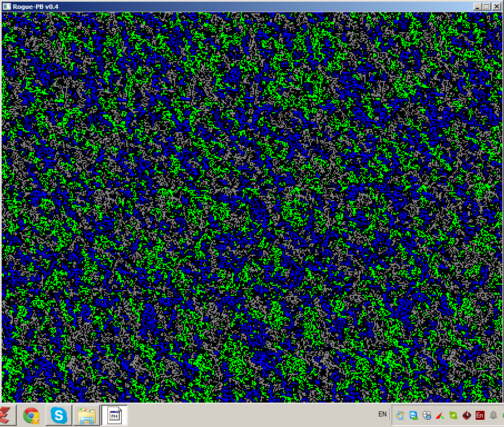Open Skype from the taskbar
The image size is (504, 427).
pyautogui.click(x=58, y=415)
